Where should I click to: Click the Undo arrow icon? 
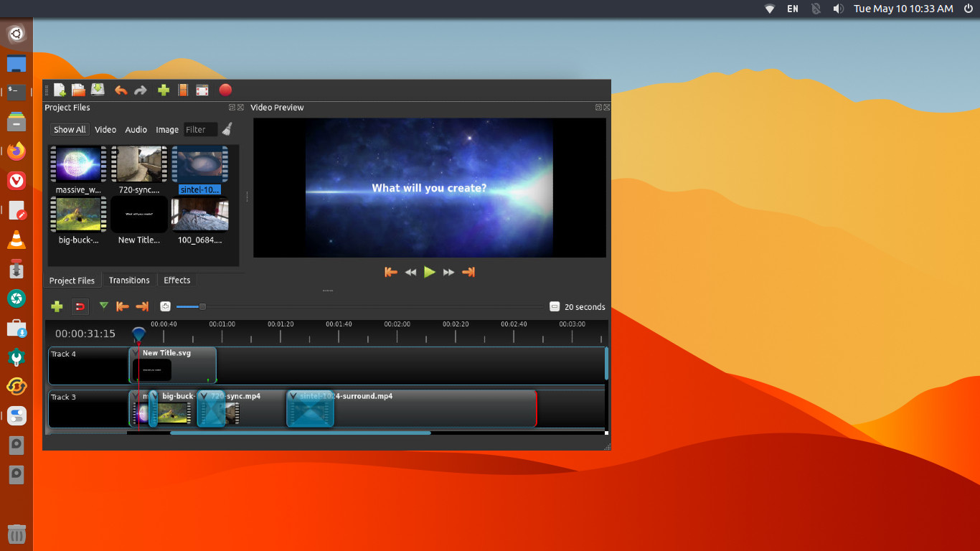(120, 90)
